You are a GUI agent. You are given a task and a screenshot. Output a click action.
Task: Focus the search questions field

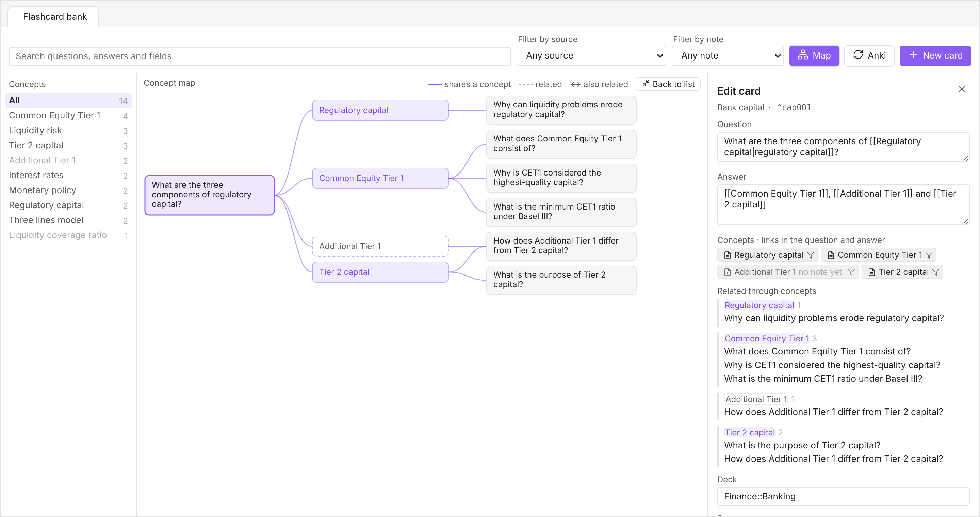click(260, 56)
